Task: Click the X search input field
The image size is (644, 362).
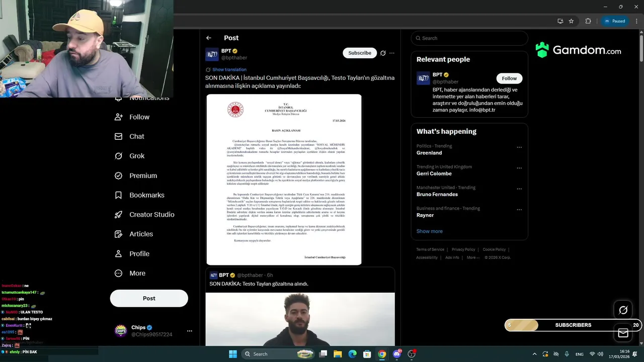Action: pyautogui.click(x=469, y=38)
